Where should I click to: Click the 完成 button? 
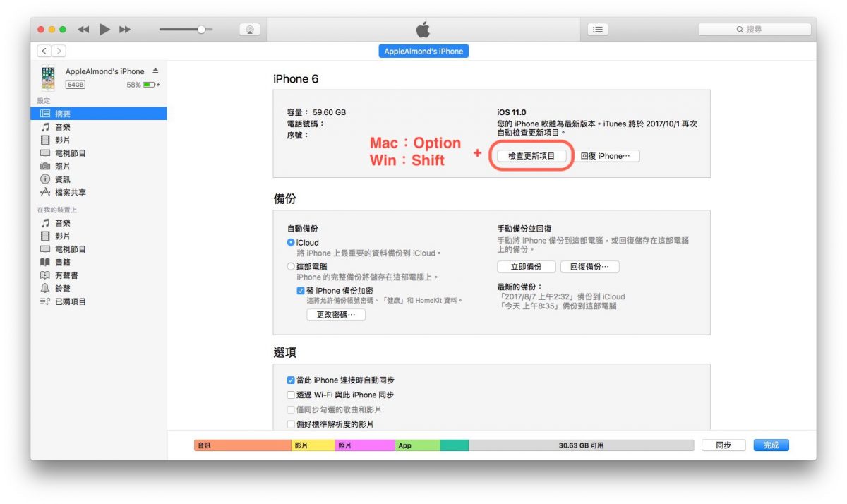pos(771,445)
